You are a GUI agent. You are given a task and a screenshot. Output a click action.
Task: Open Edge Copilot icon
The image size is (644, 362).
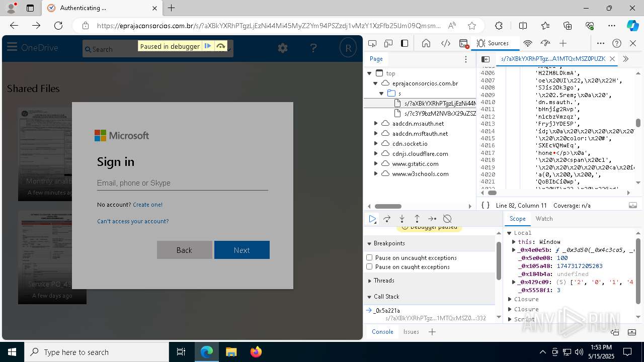pyautogui.click(x=632, y=26)
